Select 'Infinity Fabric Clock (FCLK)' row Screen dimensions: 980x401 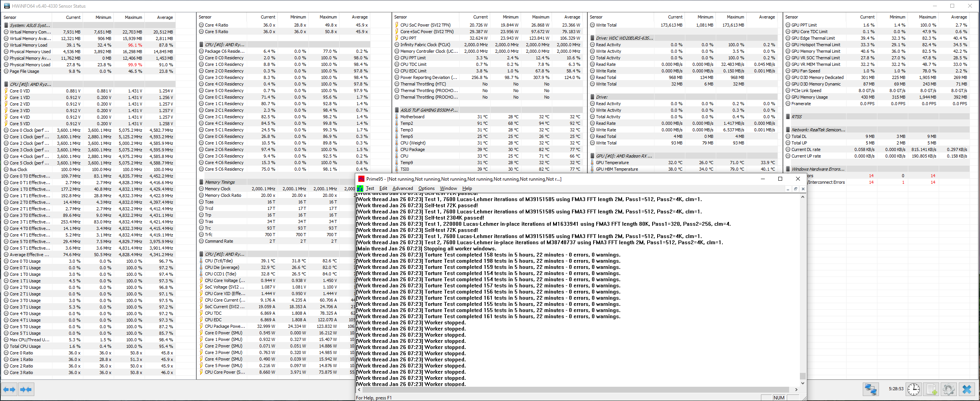coord(488,45)
